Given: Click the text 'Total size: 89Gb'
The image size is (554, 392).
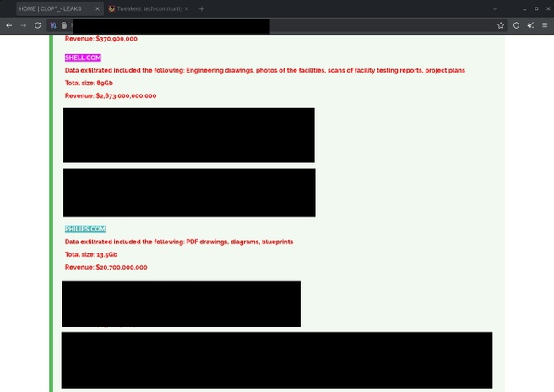Looking at the screenshot, I should (x=89, y=83).
